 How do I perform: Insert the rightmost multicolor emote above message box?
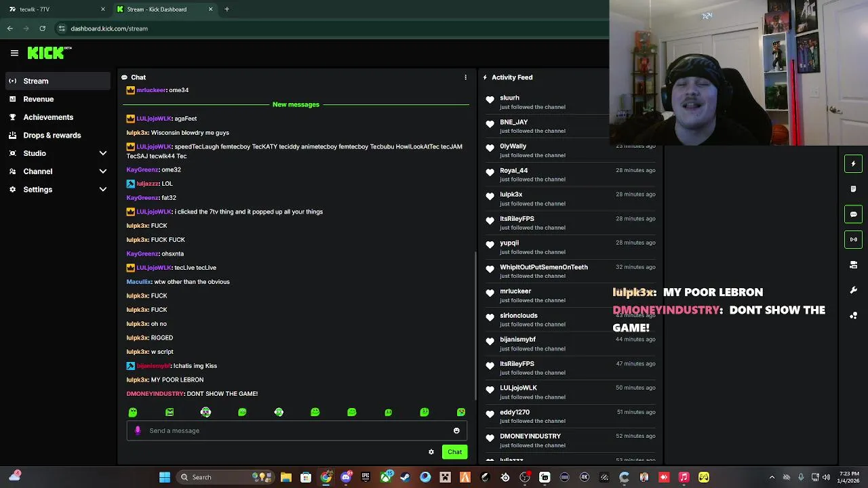tap(461, 412)
